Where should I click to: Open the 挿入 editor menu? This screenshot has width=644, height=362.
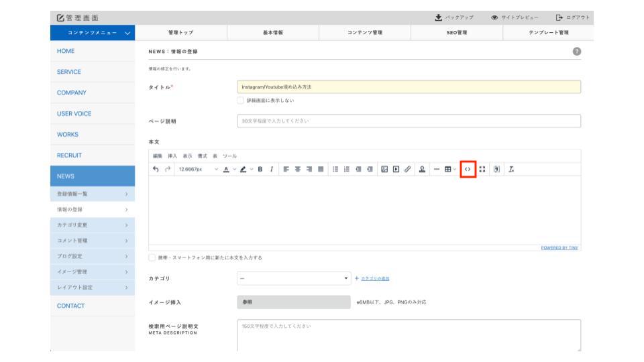click(x=172, y=156)
